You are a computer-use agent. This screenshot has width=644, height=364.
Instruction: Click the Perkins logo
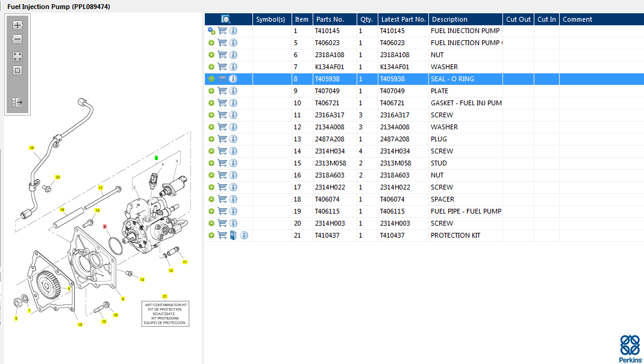tap(630, 348)
